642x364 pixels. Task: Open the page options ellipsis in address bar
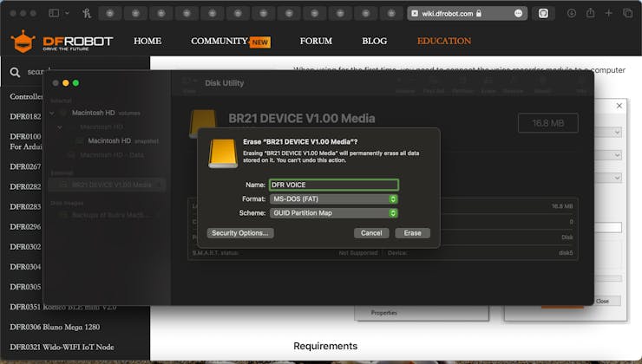pos(518,14)
